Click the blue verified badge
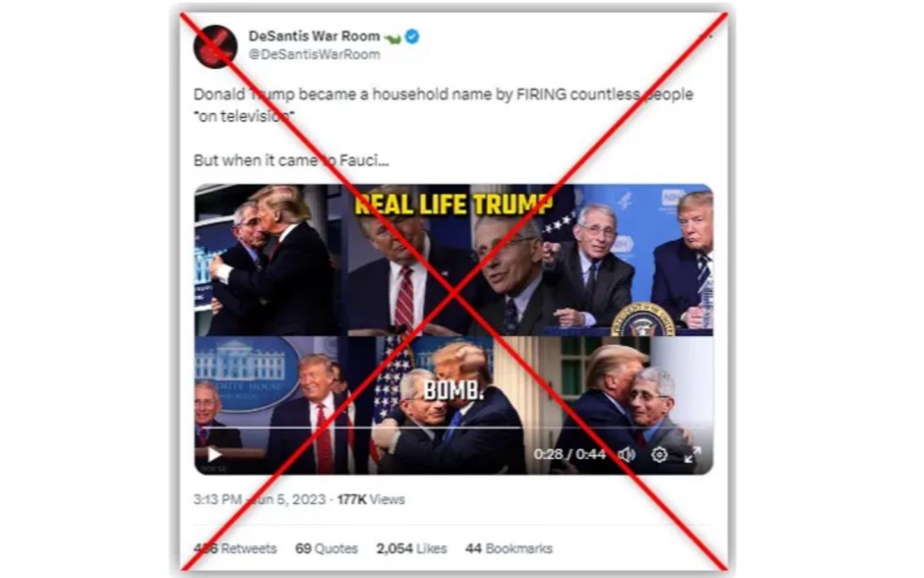Screen dimensions: 924x578 412,36
